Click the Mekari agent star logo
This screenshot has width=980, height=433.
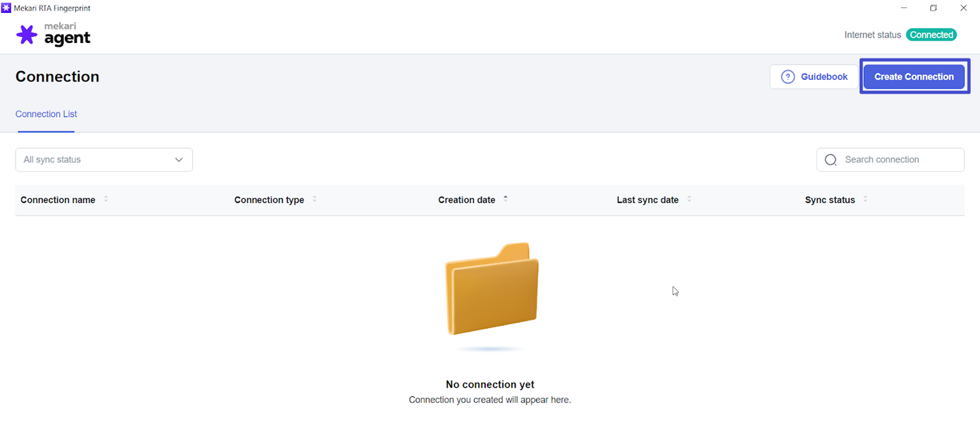[27, 35]
